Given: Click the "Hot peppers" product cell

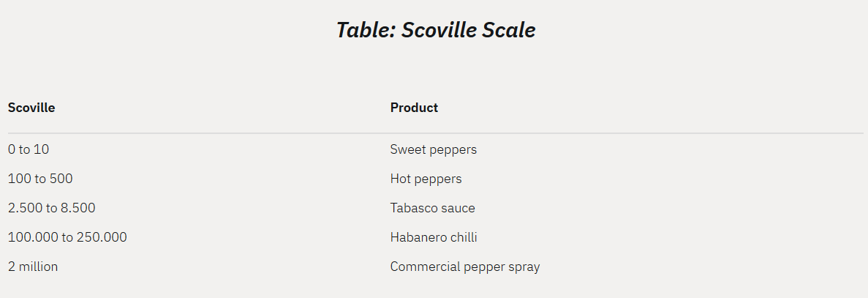Looking at the screenshot, I should coord(426,179).
